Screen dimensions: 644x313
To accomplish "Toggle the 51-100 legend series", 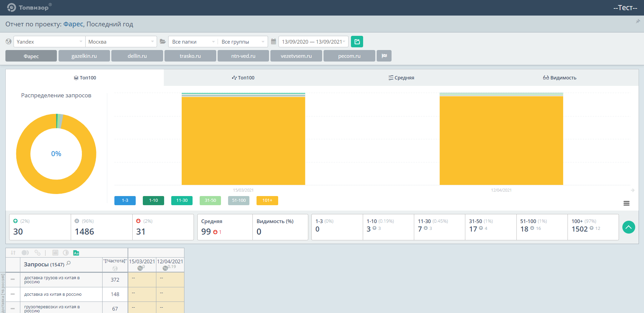I will (x=239, y=200).
